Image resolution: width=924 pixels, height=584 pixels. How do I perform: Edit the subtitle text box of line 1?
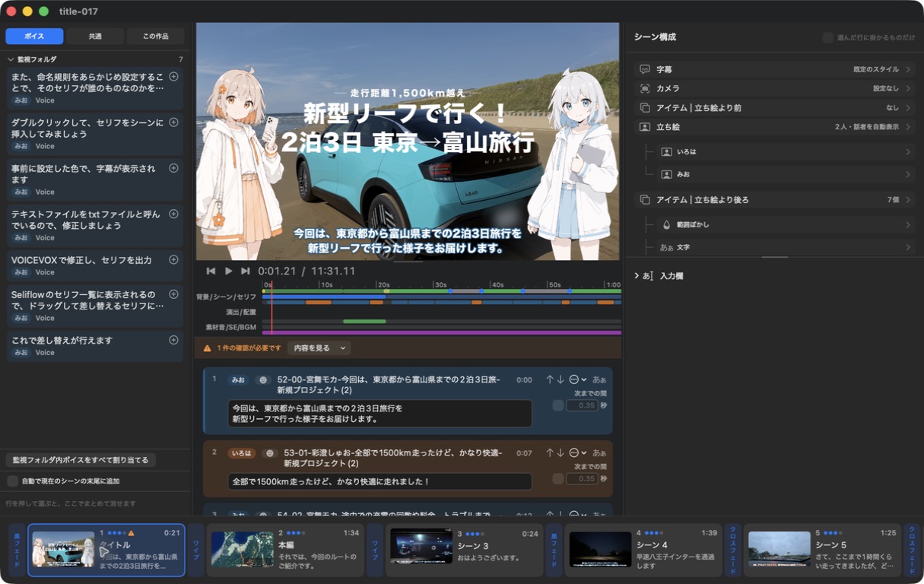pos(379,414)
